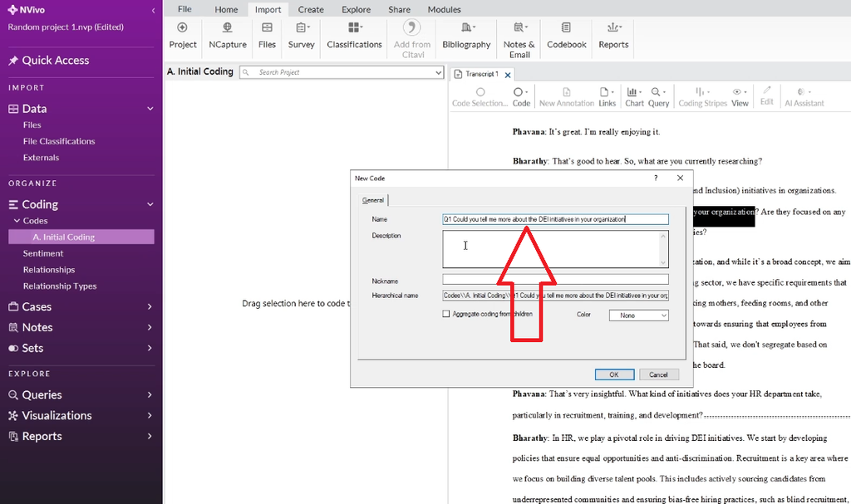Close the Transcript 1 tab

pyautogui.click(x=508, y=75)
